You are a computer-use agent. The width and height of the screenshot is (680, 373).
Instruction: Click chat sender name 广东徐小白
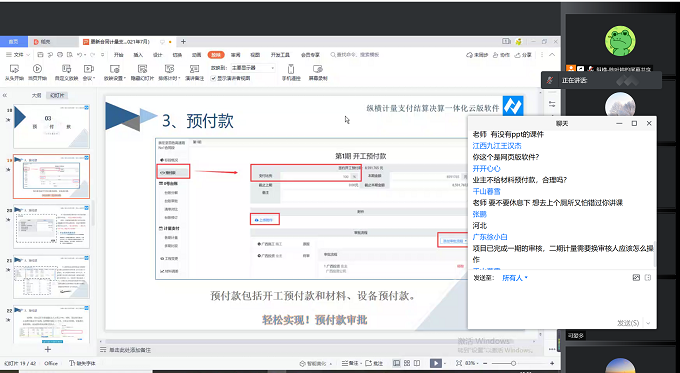pyautogui.click(x=490, y=237)
